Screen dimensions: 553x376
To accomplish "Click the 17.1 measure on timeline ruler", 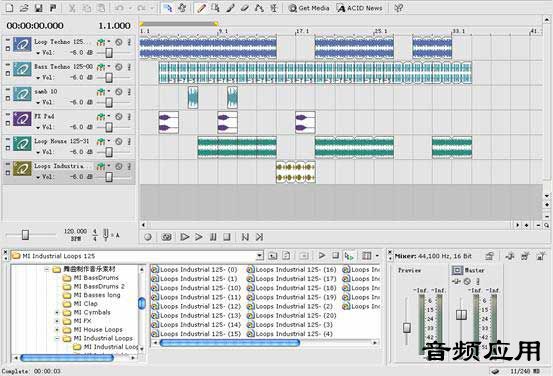I will coord(302,31).
